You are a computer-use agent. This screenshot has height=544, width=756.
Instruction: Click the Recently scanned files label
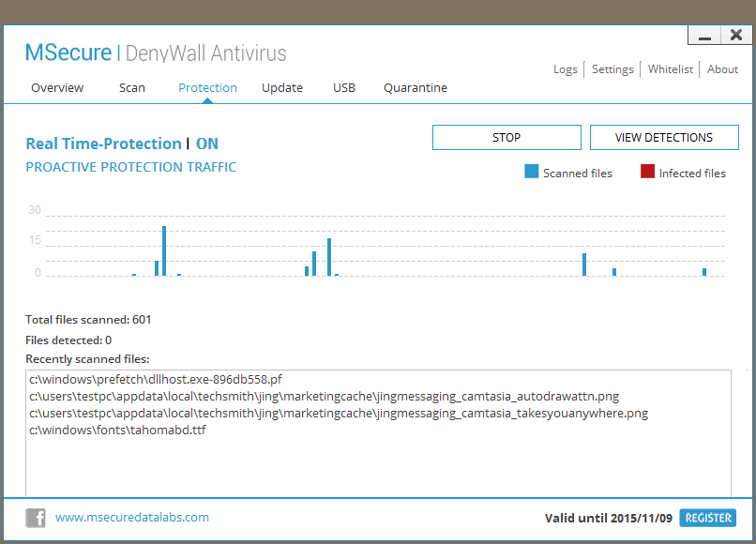(x=87, y=359)
